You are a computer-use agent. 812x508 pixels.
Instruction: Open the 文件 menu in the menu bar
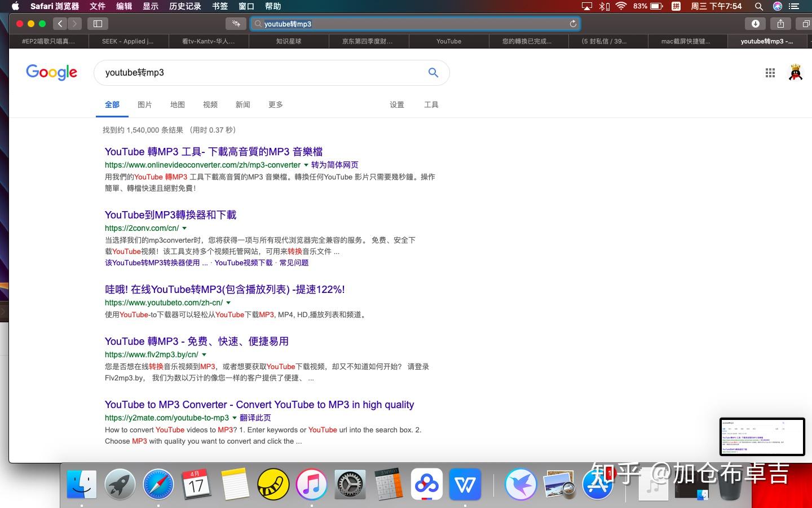[x=98, y=6]
